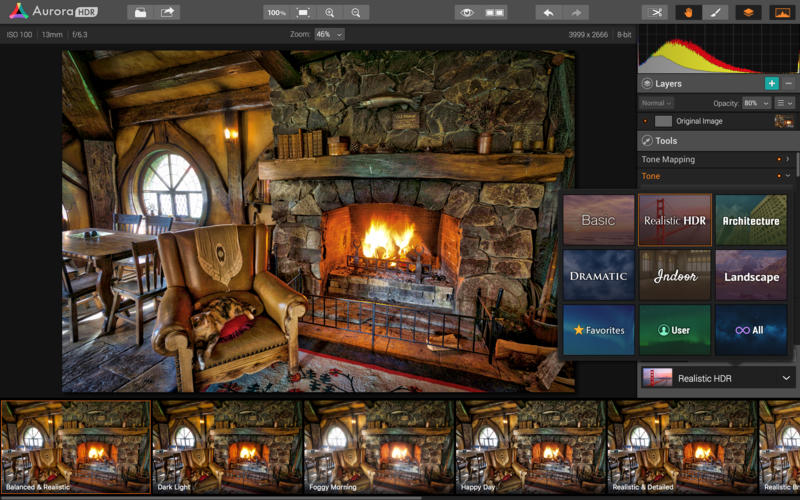This screenshot has height=500, width=800.
Task: Choose the Landscape preset category
Action: click(751, 275)
